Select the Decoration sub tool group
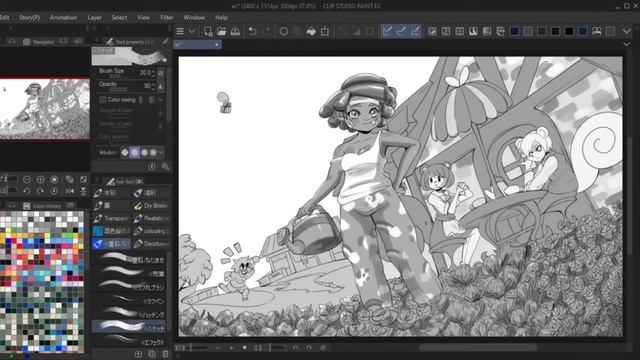Viewport: 640px width, 360px height. (151, 244)
